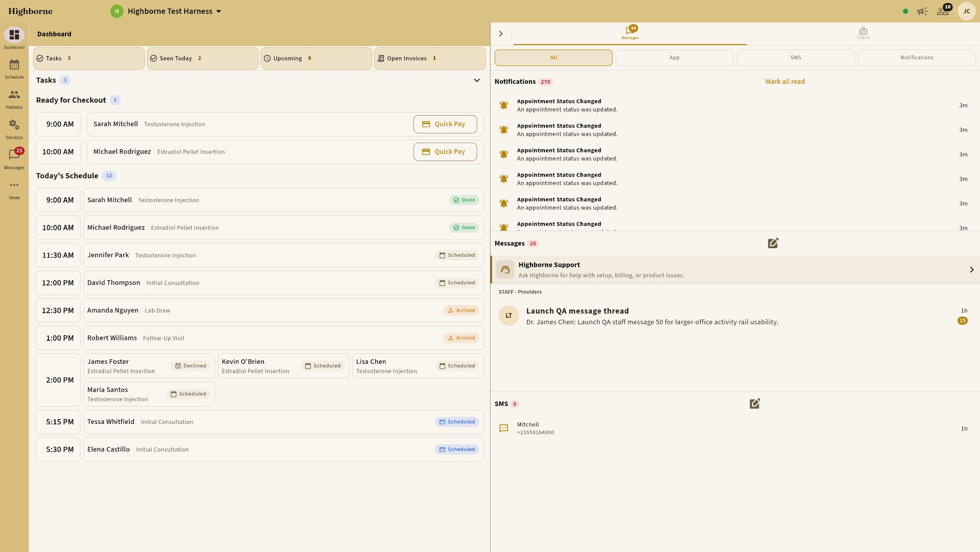Screen dimensions: 980x552
Task: Switch to the Patient panel tab
Action: [x=863, y=33]
